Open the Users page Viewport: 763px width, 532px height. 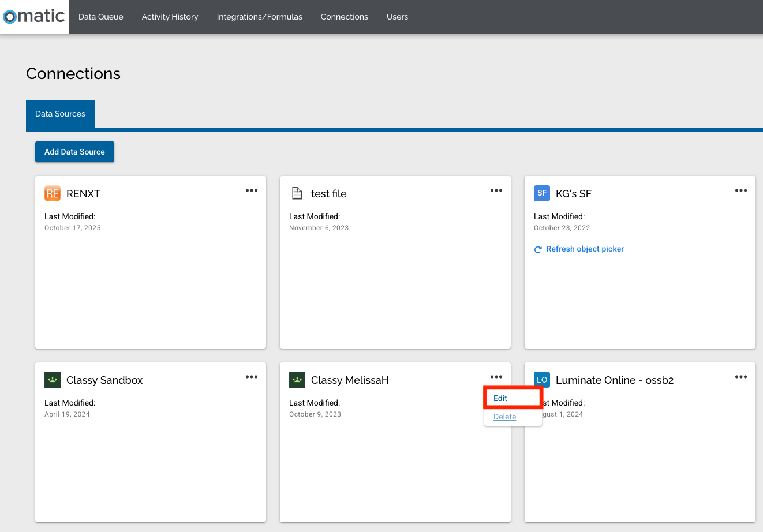tap(398, 17)
